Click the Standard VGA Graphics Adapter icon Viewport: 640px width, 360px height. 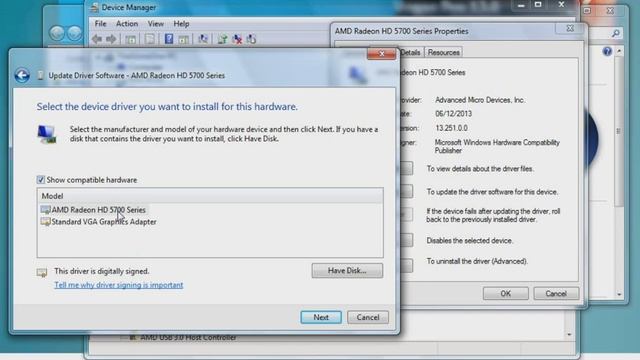pyautogui.click(x=45, y=222)
